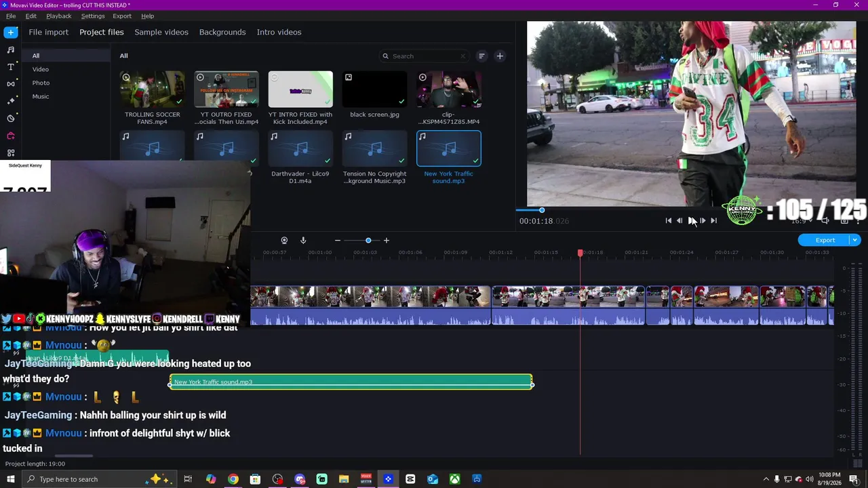
Task: Open File Explorer from the taskbar
Action: [x=344, y=479]
